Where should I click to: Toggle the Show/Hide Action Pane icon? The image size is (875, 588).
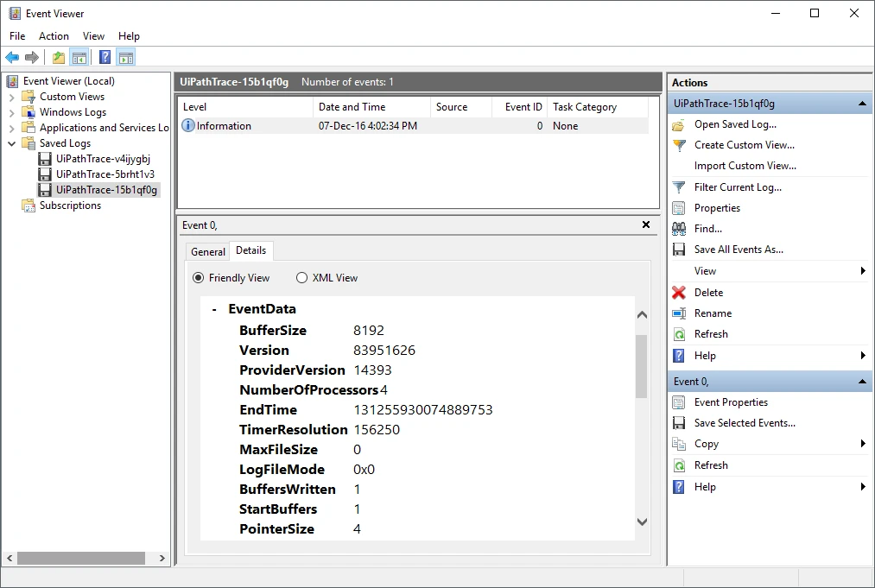127,57
